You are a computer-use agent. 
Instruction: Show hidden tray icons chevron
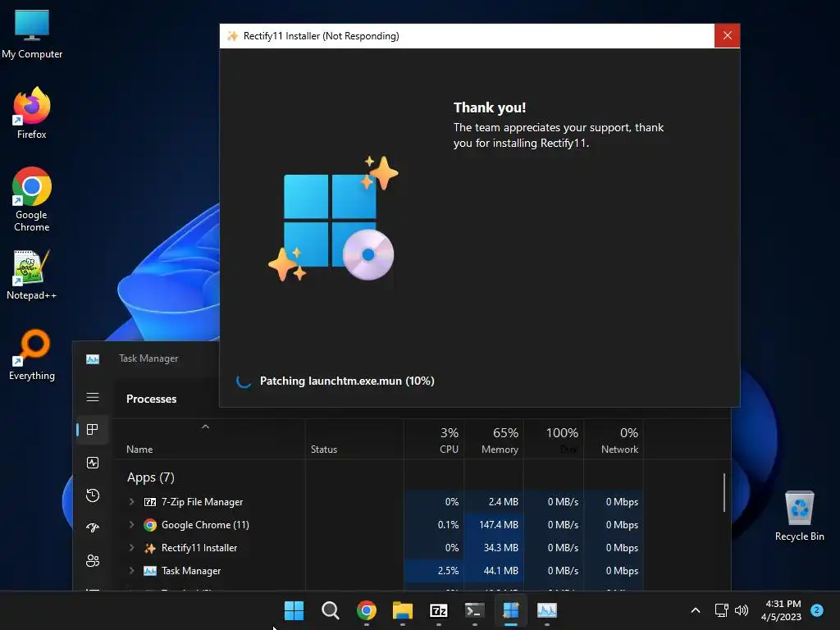click(x=696, y=610)
